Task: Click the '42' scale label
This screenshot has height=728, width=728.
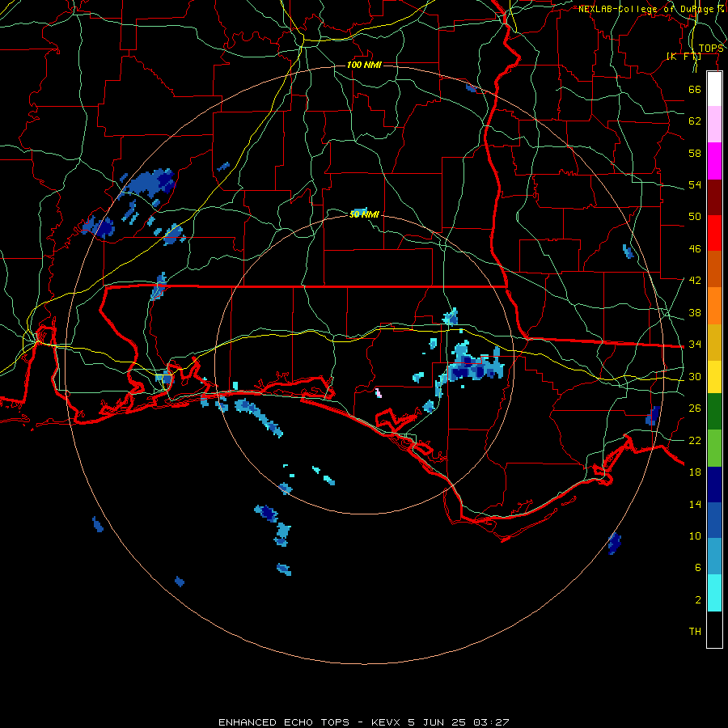Action: [x=695, y=281]
